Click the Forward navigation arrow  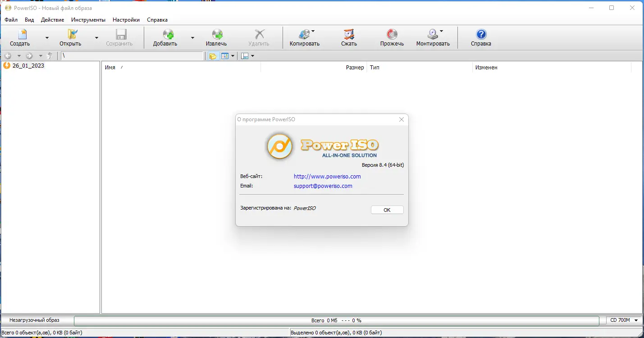tap(29, 56)
